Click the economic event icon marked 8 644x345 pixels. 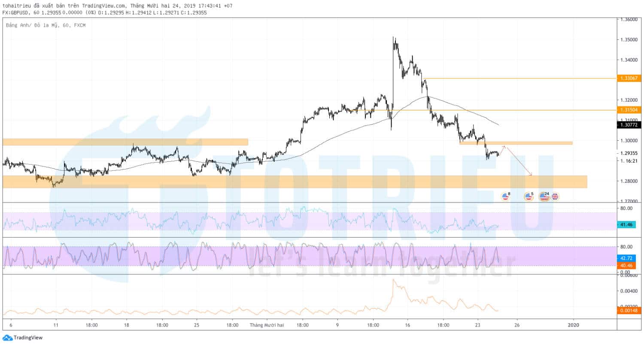tap(505, 197)
